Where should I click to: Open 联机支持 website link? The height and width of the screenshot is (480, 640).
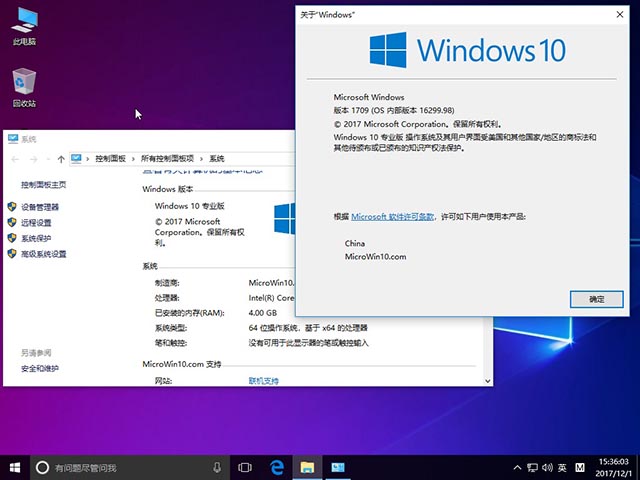pyautogui.click(x=264, y=381)
